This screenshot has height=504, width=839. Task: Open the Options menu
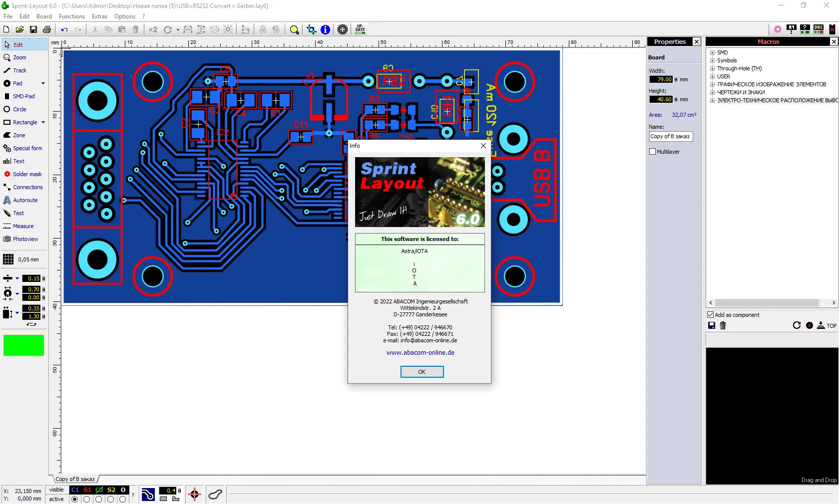[x=125, y=16]
